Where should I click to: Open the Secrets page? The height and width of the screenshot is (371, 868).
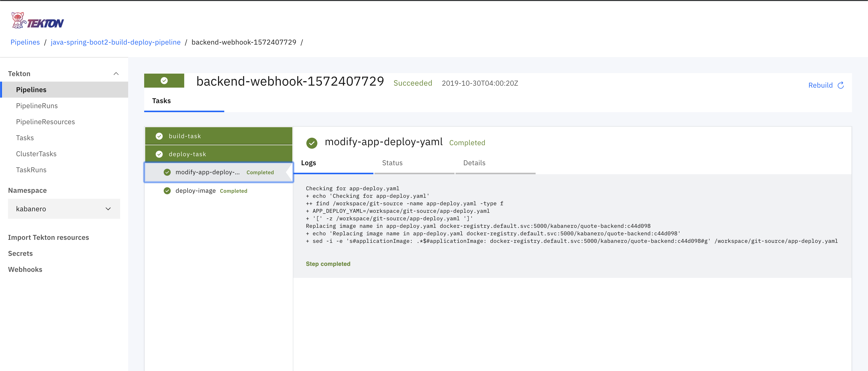pyautogui.click(x=20, y=253)
